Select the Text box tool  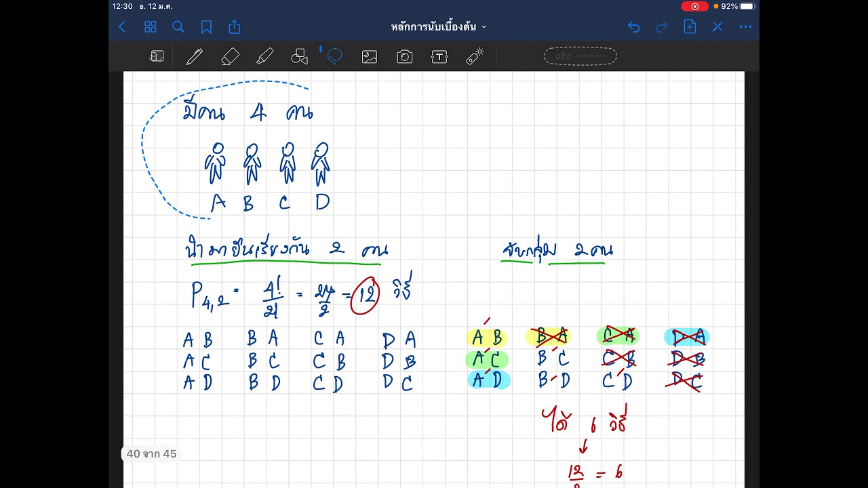[439, 57]
